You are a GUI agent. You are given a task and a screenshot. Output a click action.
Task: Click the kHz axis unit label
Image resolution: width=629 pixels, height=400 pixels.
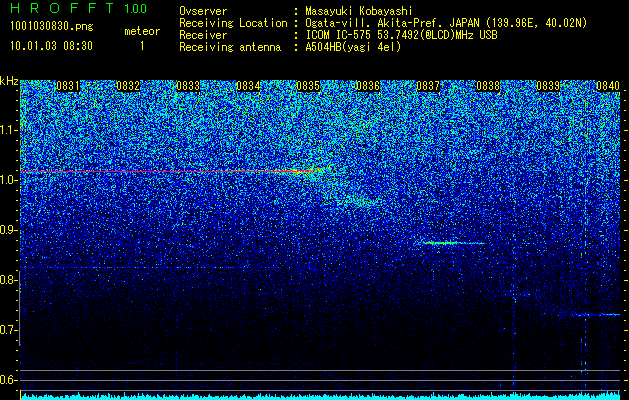tap(9, 81)
